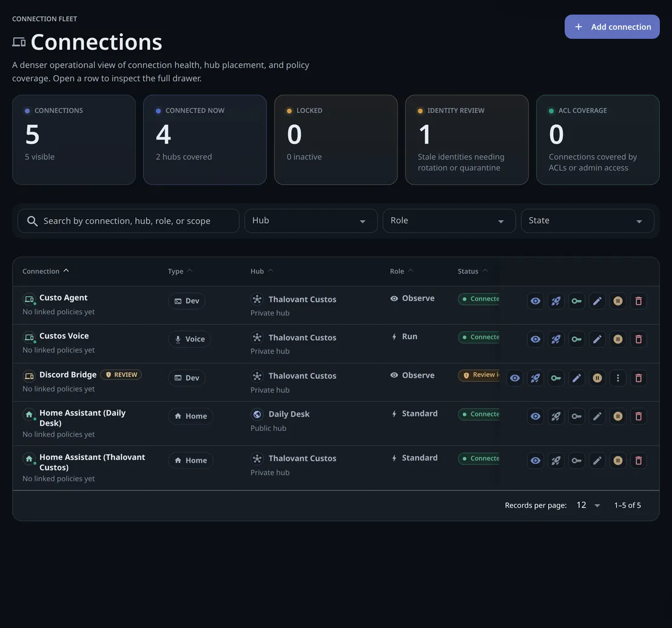This screenshot has height=628, width=672.
Task: Click the Run role in Custos Voice row
Action: coord(404,337)
